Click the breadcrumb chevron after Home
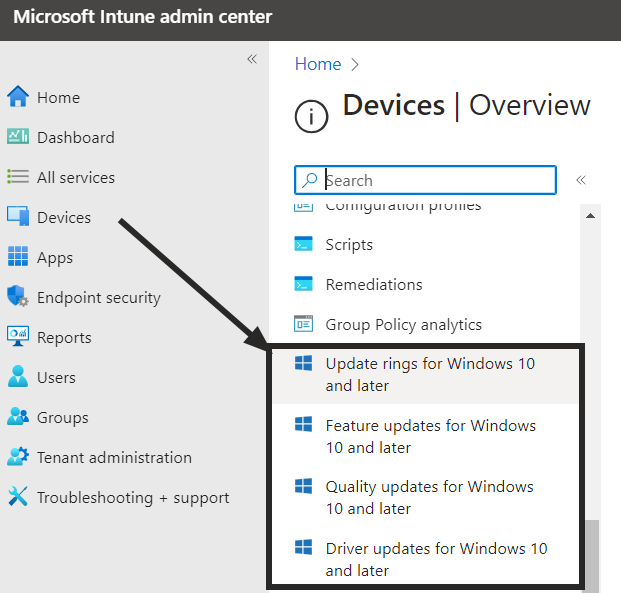Screen dimensions: 621x593 click(x=355, y=65)
